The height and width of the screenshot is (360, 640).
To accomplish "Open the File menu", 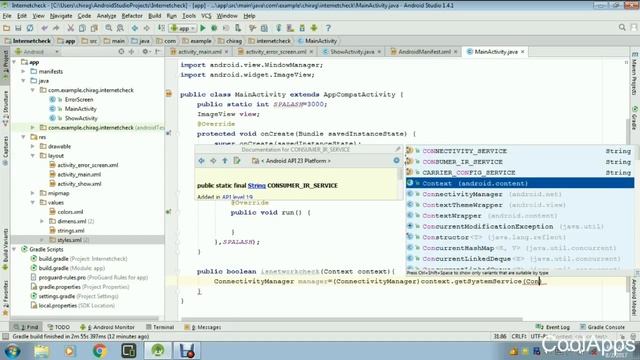I will tap(7, 16).
